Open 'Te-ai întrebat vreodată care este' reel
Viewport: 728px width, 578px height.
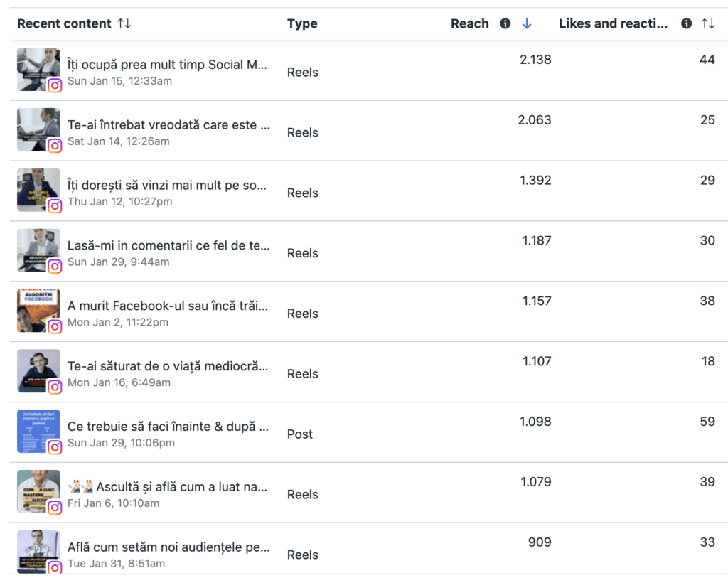click(168, 125)
